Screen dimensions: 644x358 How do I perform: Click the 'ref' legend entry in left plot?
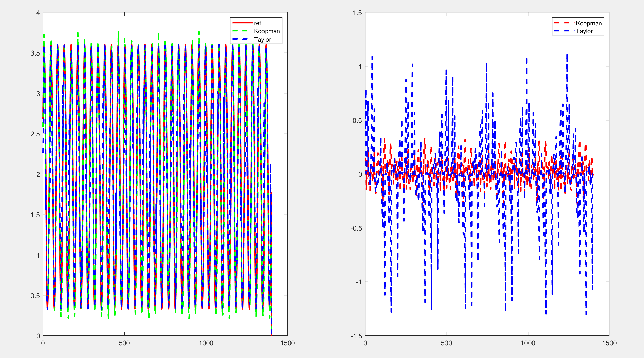tap(257, 23)
